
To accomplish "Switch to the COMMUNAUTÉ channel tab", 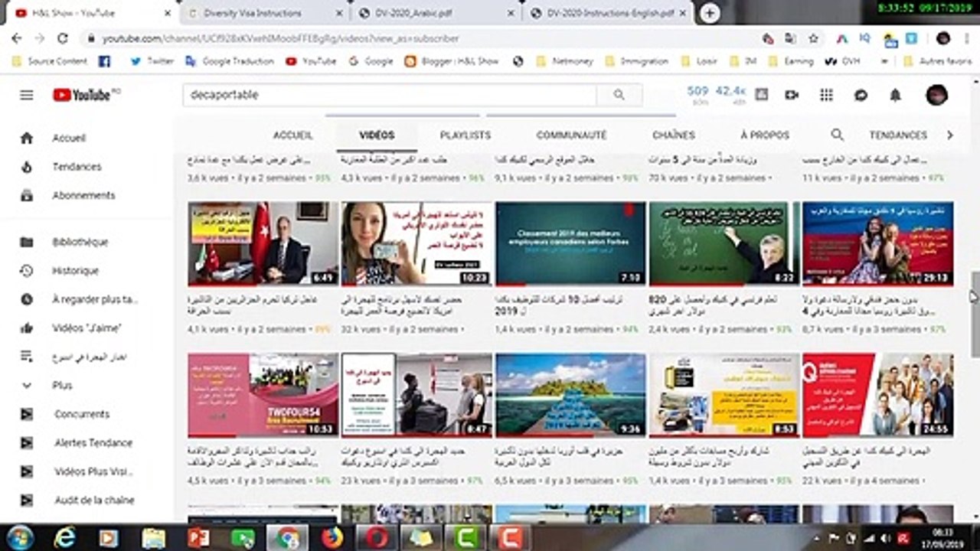I will (571, 135).
